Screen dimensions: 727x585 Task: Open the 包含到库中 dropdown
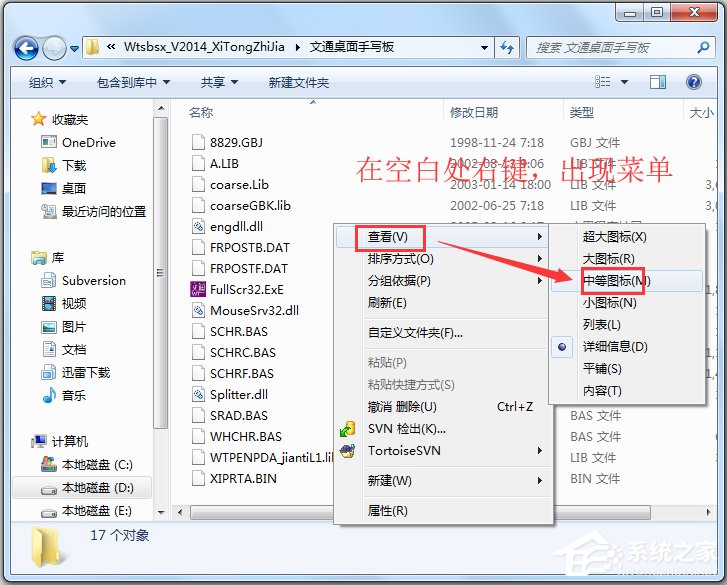pyautogui.click(x=134, y=83)
